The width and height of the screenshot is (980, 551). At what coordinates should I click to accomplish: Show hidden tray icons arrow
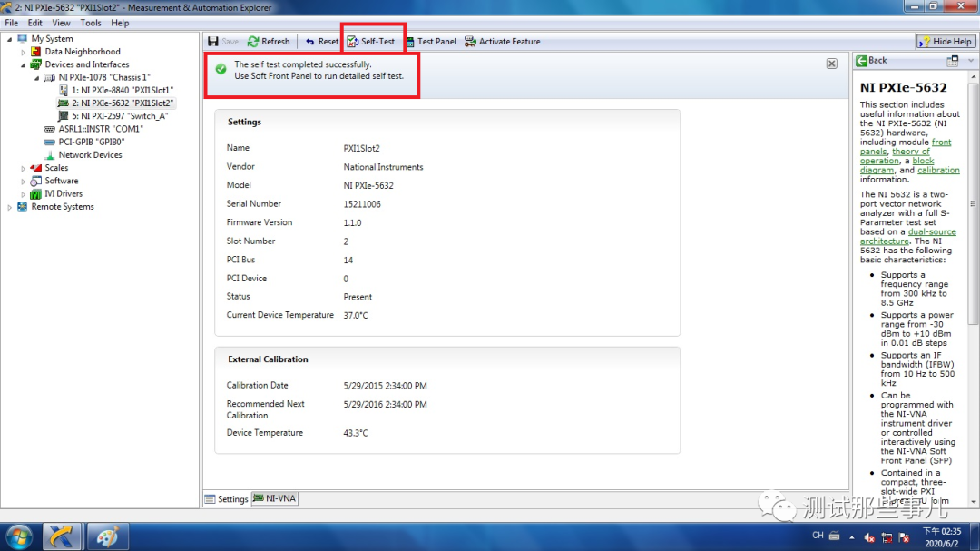(x=851, y=536)
